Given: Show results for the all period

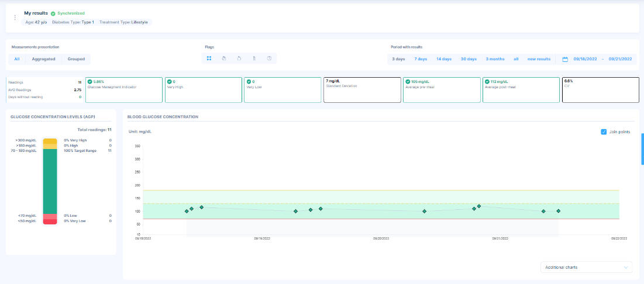Looking at the screenshot, I should point(516,59).
